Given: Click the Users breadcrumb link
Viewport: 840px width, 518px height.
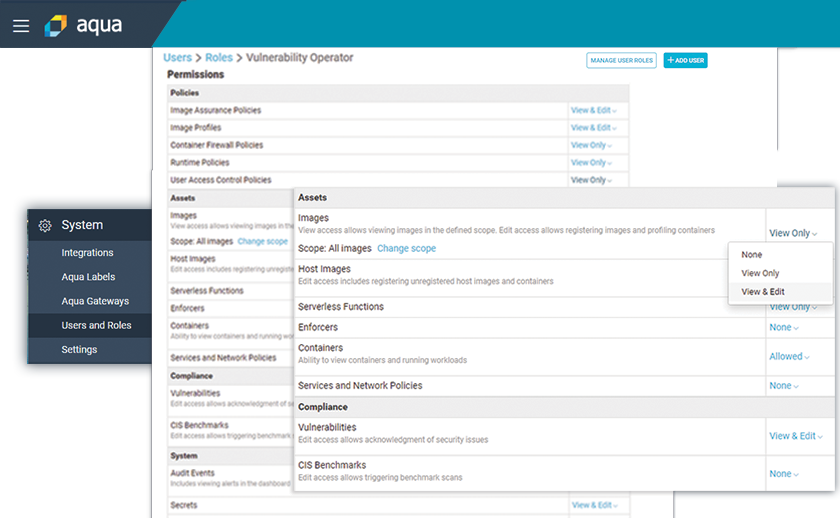Looking at the screenshot, I should click(x=177, y=57).
